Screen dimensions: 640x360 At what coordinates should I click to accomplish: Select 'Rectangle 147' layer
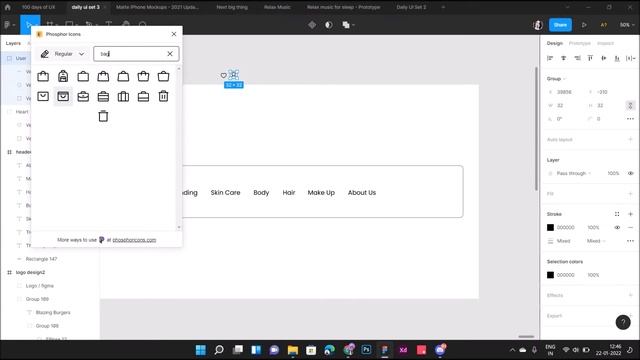click(x=41, y=259)
